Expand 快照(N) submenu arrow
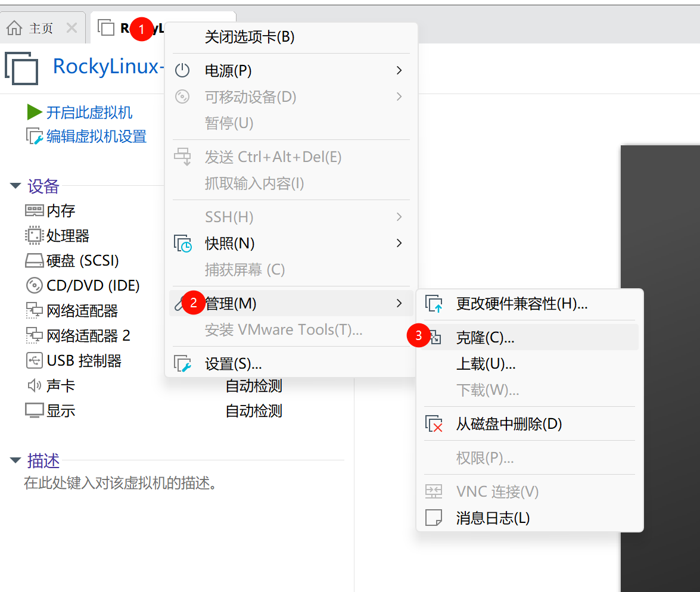 point(399,244)
